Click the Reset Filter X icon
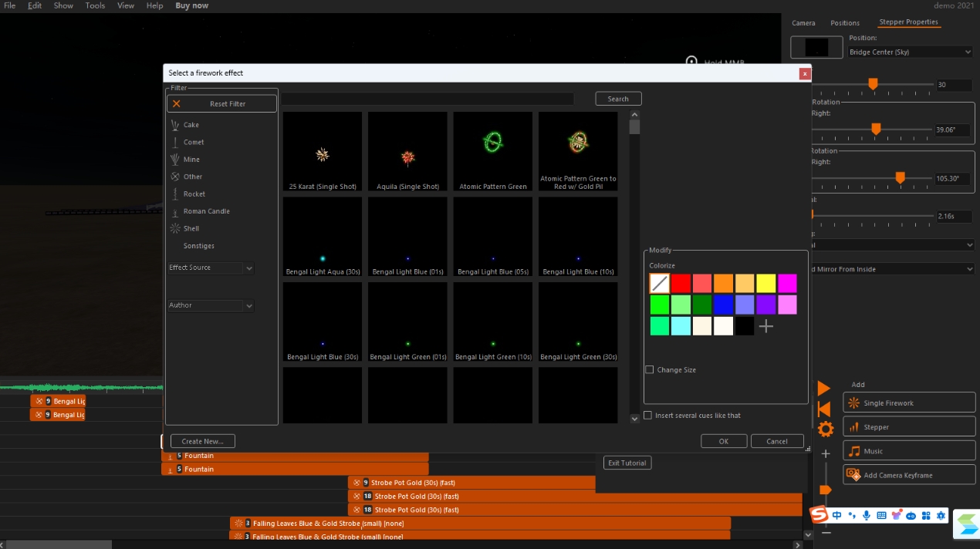The height and width of the screenshot is (549, 980). click(177, 103)
